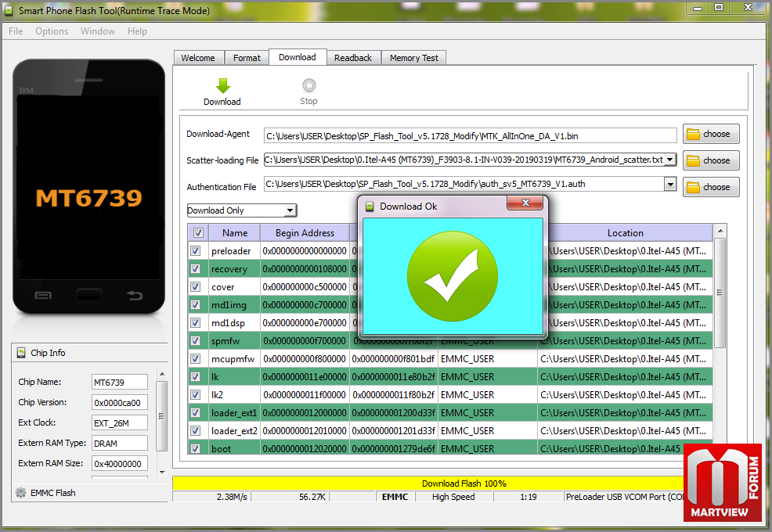Uncheck the loader_ext1 partition checkbox

(196, 412)
